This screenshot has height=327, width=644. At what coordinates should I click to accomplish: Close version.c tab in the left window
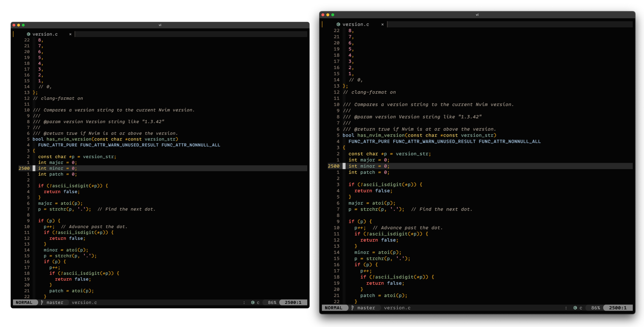click(x=70, y=34)
